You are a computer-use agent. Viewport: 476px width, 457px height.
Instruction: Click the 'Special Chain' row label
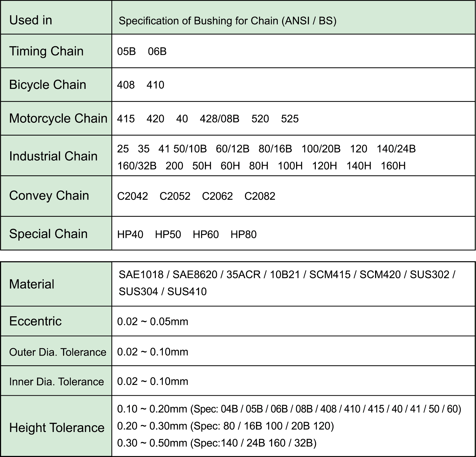pos(48,234)
